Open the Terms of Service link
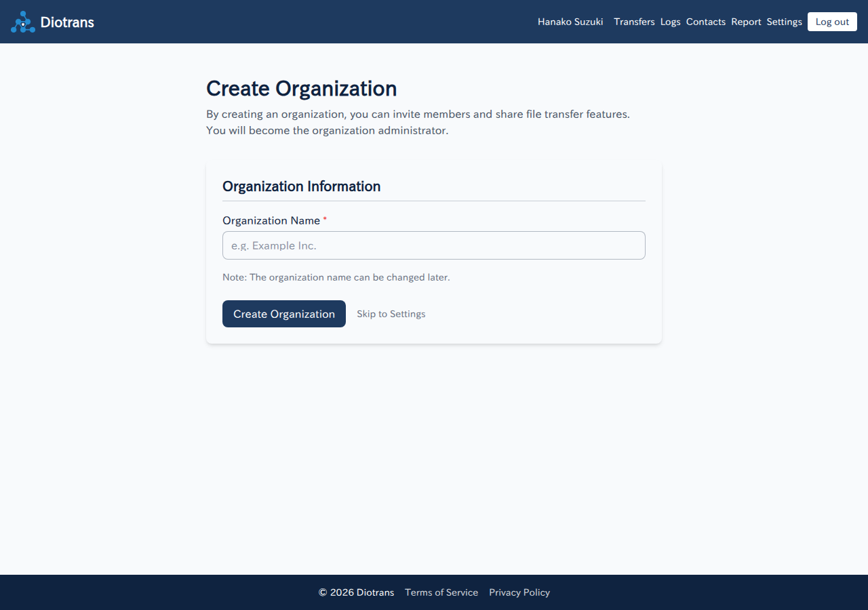Screen dimensions: 868x610 (x=441, y=592)
